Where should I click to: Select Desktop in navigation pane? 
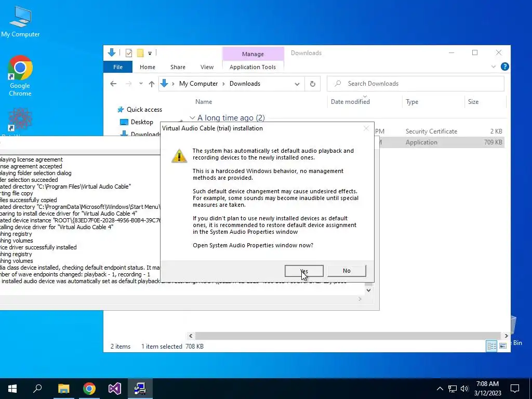click(142, 122)
